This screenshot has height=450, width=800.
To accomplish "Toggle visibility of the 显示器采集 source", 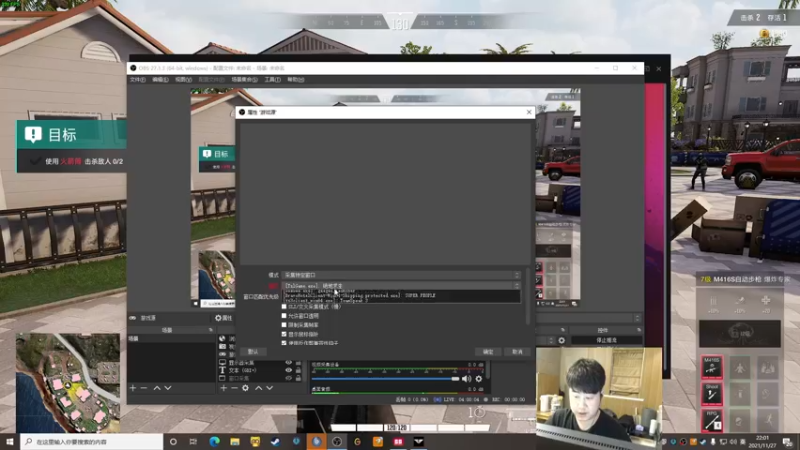I will [288, 363].
